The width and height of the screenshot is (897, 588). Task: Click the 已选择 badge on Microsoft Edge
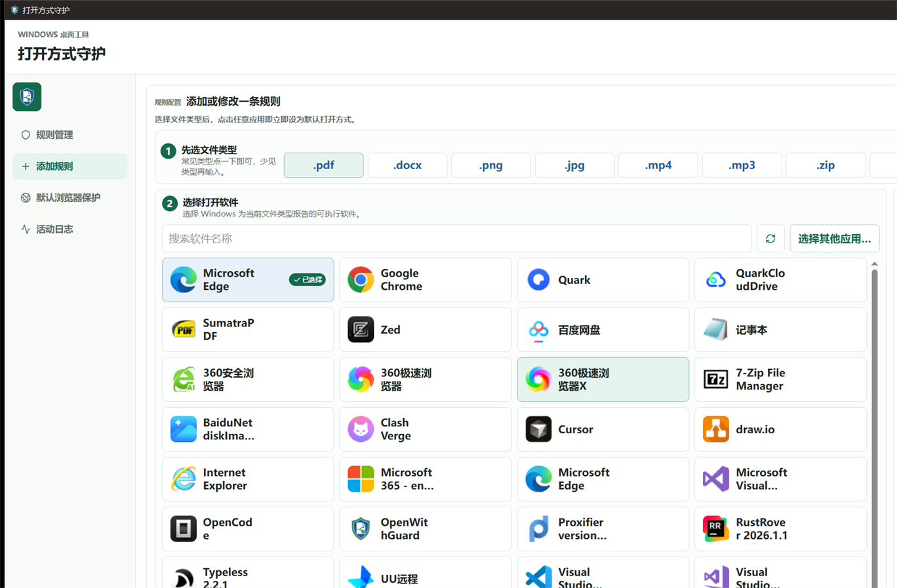[308, 280]
